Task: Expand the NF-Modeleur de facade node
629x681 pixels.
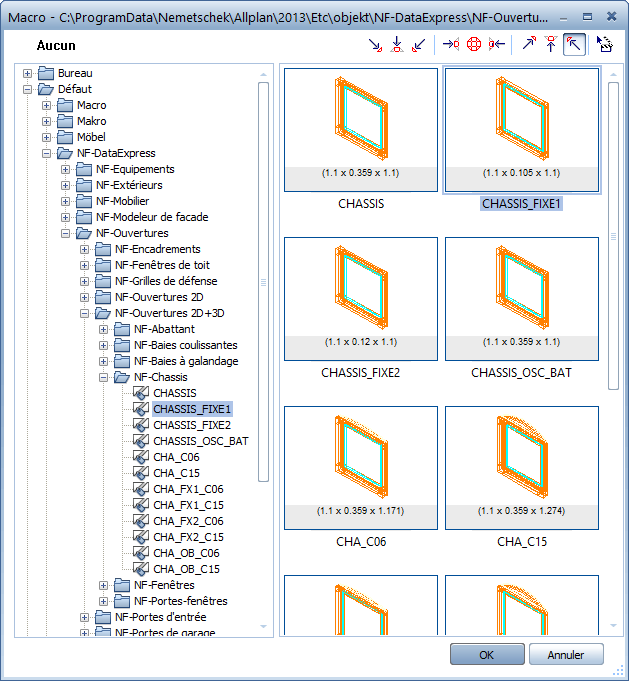Action: 65,217
